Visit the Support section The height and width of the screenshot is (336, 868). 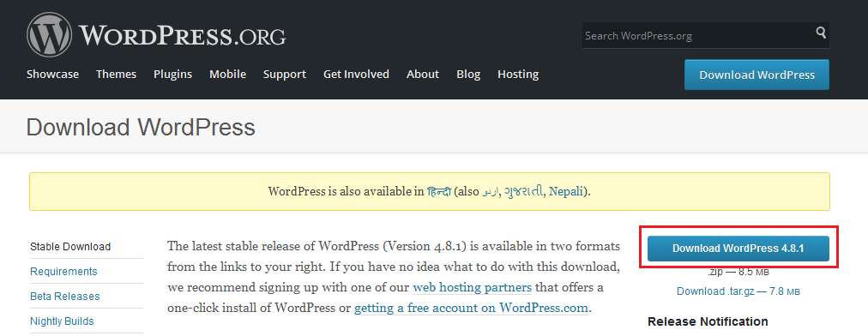point(285,75)
